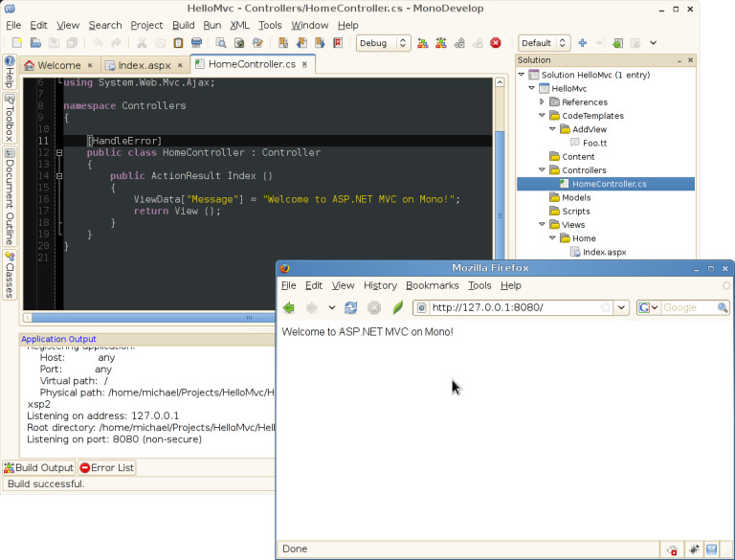Bookmark page with the star icon
Viewport: 735px width, 560px height.
pos(605,307)
